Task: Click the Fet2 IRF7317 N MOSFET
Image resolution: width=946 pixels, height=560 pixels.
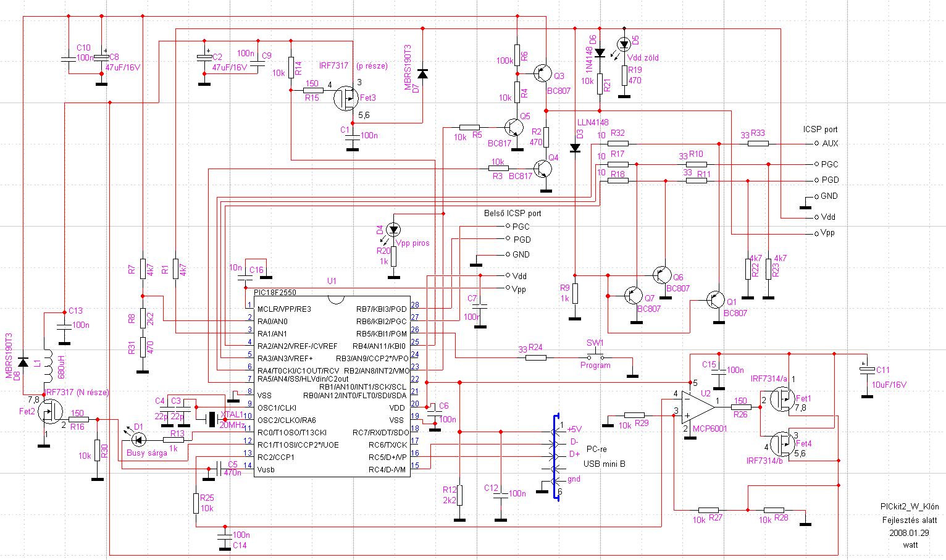Action: click(x=49, y=411)
